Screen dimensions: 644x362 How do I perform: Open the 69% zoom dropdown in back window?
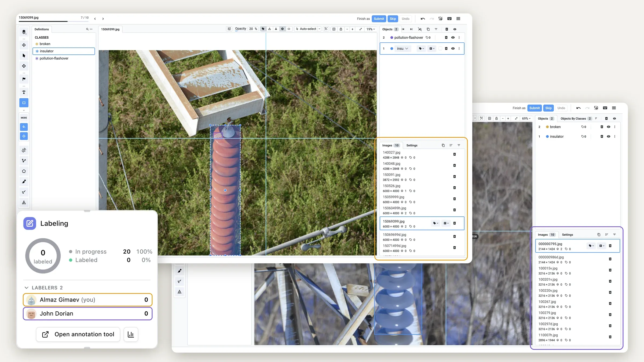(526, 118)
